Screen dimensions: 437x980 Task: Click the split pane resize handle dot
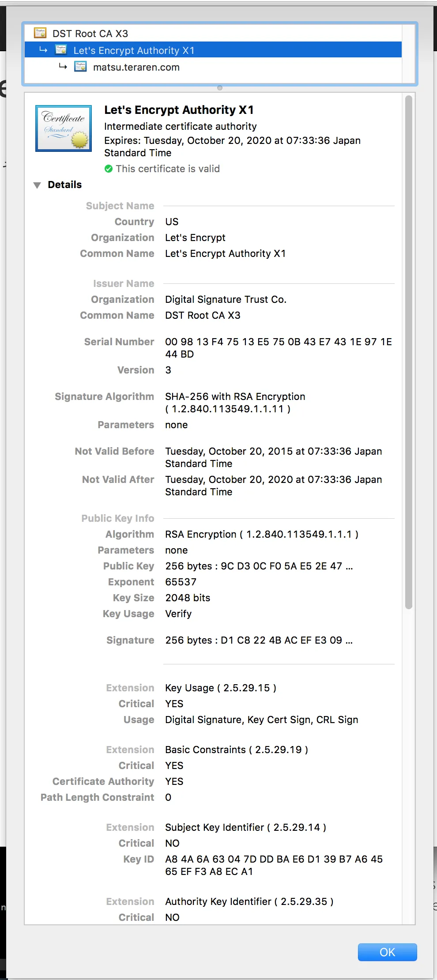click(x=220, y=88)
